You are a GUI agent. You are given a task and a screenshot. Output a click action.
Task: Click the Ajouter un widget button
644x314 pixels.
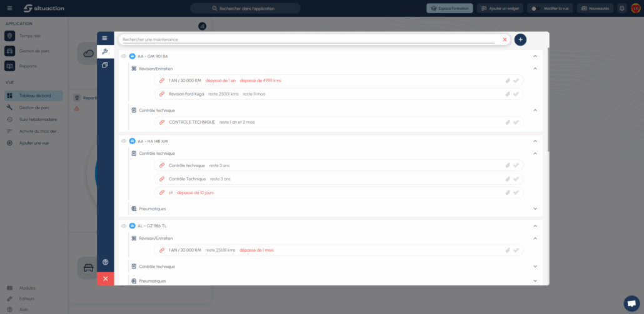tap(500, 9)
